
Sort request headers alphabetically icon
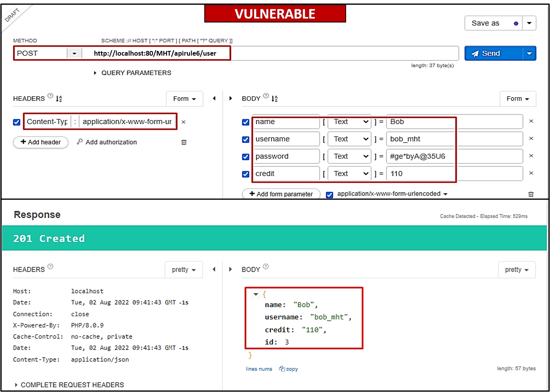click(x=59, y=99)
